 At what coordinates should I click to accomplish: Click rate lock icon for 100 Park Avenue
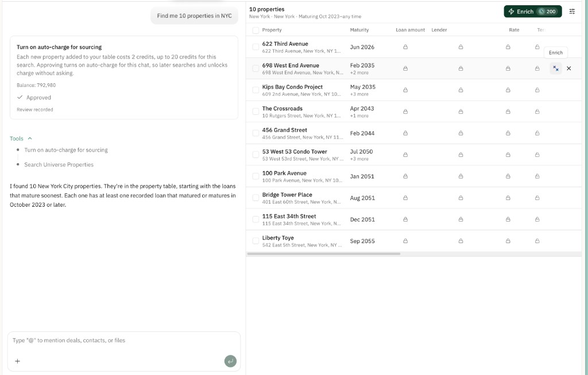click(508, 176)
